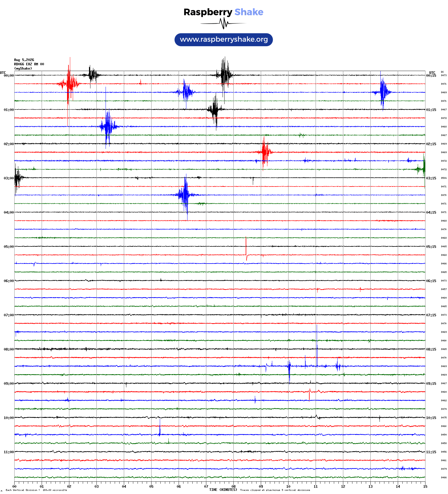Click minute 01 on the bottom axis
448x494 pixels.
(42, 487)
